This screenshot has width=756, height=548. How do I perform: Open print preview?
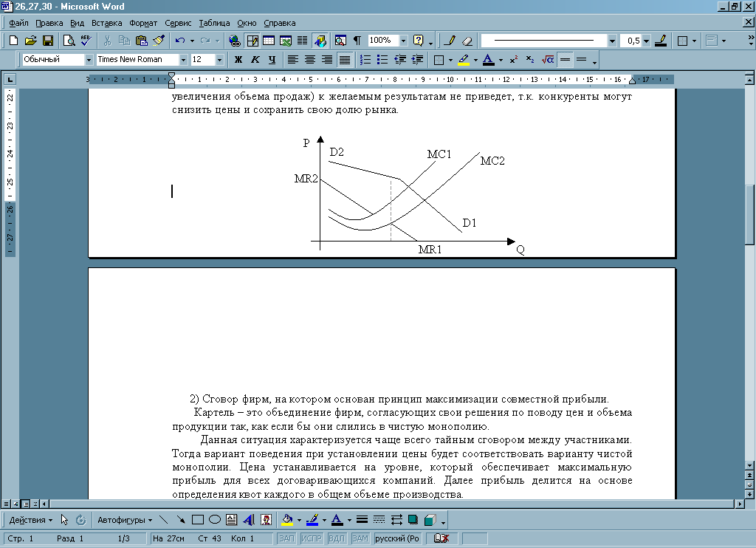(x=69, y=41)
